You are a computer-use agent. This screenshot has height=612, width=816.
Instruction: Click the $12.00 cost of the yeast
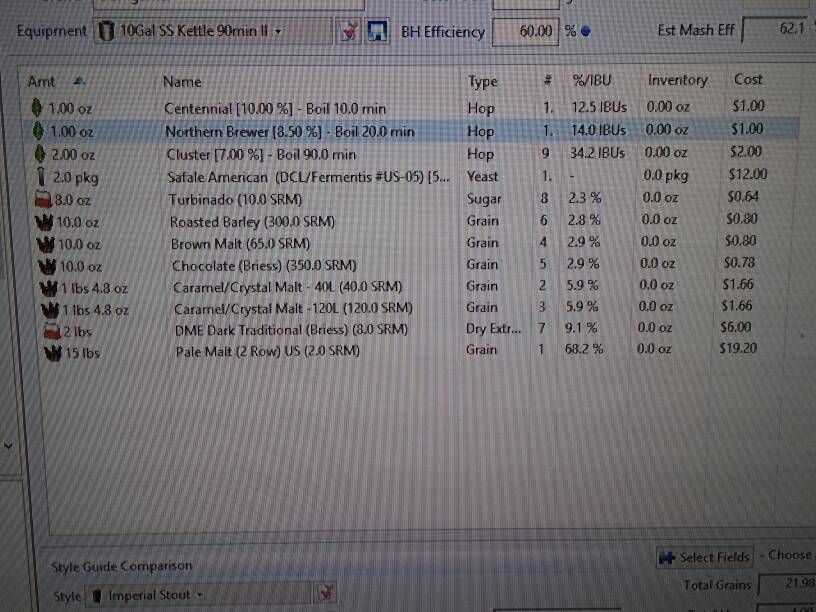[748, 174]
